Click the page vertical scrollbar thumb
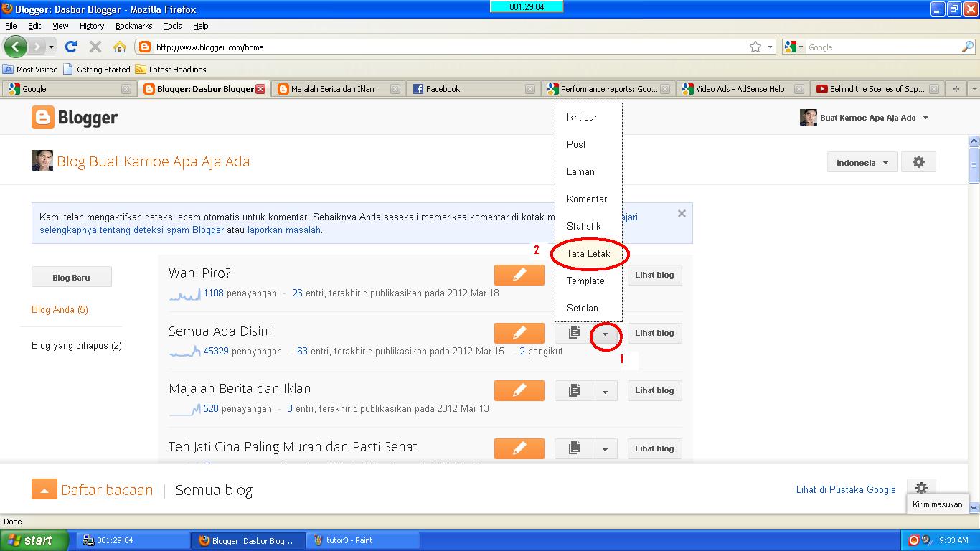 (x=974, y=165)
